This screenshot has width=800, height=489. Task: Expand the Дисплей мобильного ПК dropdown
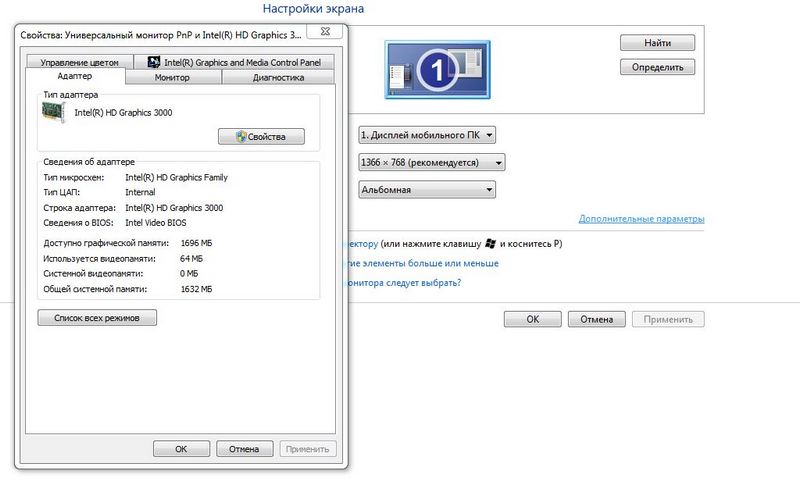coord(427,134)
